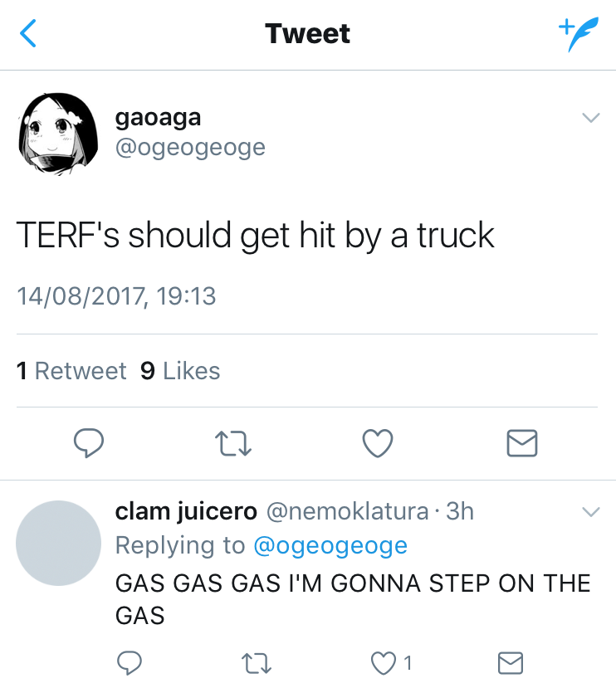Open options chevron on gaoaga's tweet
Screen dimensions: 616x688
pos(590,118)
